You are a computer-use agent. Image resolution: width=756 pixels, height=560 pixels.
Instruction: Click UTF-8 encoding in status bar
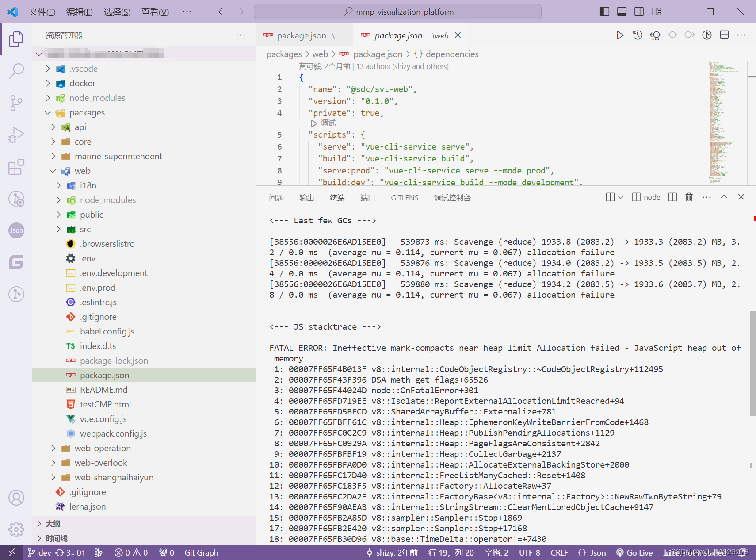pyautogui.click(x=529, y=552)
